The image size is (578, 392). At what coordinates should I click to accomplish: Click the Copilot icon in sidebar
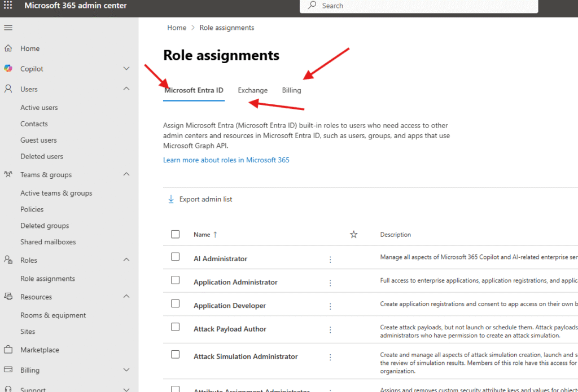(x=8, y=69)
